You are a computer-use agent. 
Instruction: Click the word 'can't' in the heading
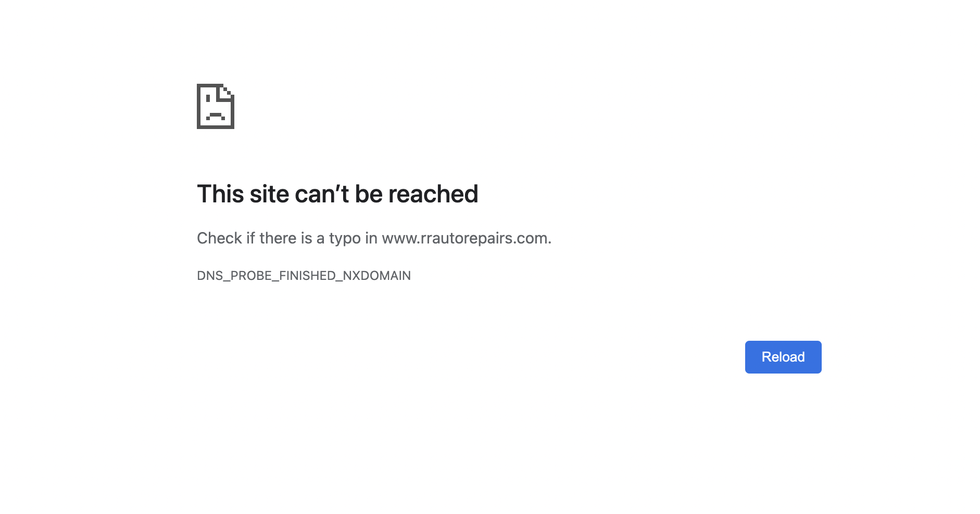coord(322,194)
